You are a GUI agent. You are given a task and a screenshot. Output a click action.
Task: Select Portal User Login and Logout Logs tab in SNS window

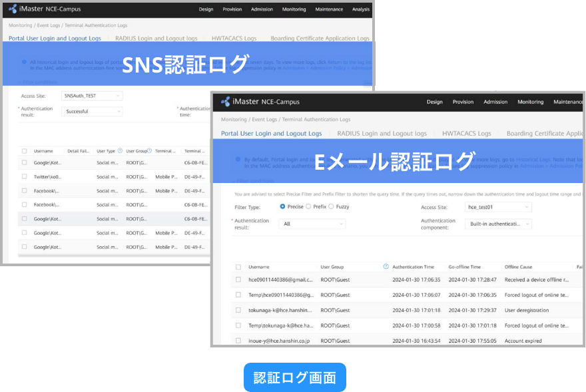(55, 38)
